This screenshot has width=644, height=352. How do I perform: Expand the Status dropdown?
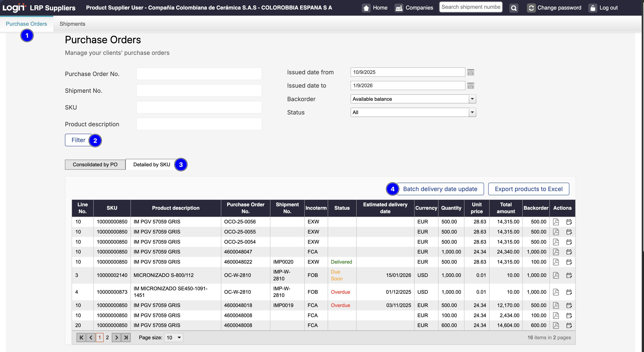(472, 113)
